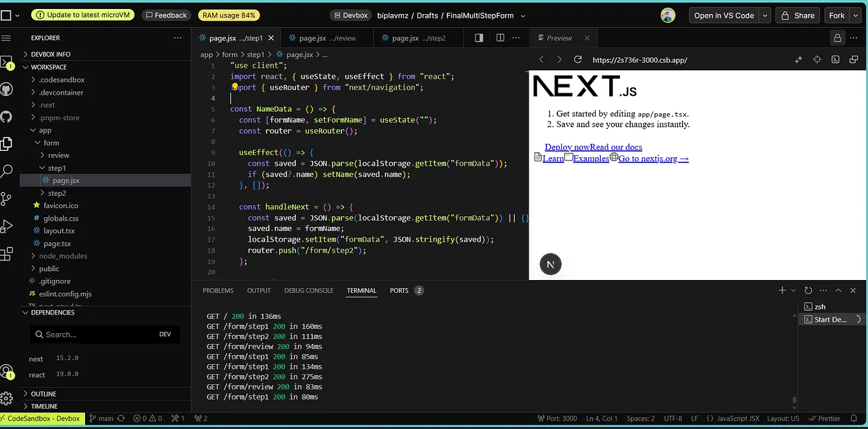Screen dimensions: 868x429
Task: Toggle RAM usage badge in the top bar
Action: click(229, 15)
